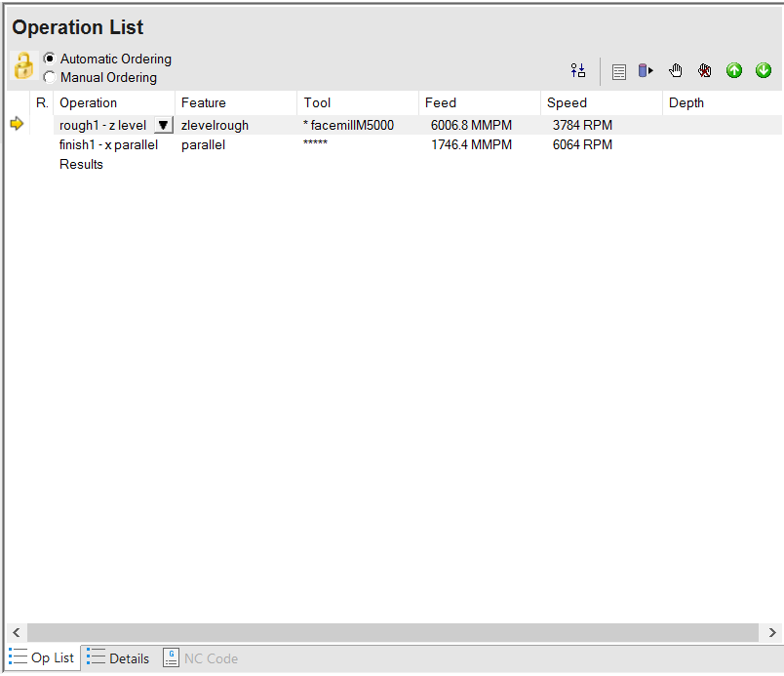Viewport: 784px width, 676px height.
Task: Click the horizontal scrollbar right arrow
Action: (x=772, y=632)
